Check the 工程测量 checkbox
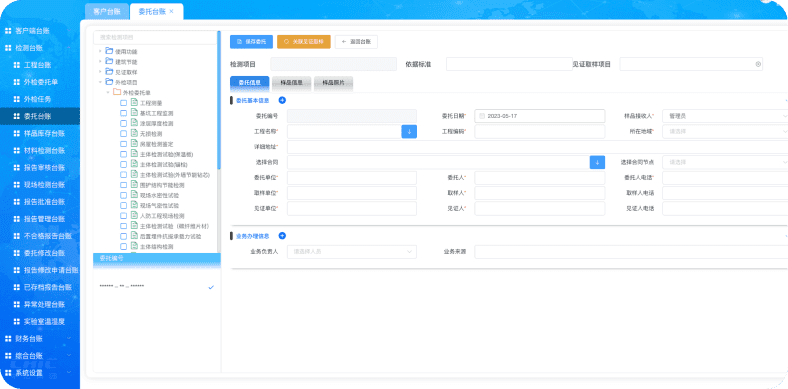Viewport: 788px width, 389px height. point(124,103)
